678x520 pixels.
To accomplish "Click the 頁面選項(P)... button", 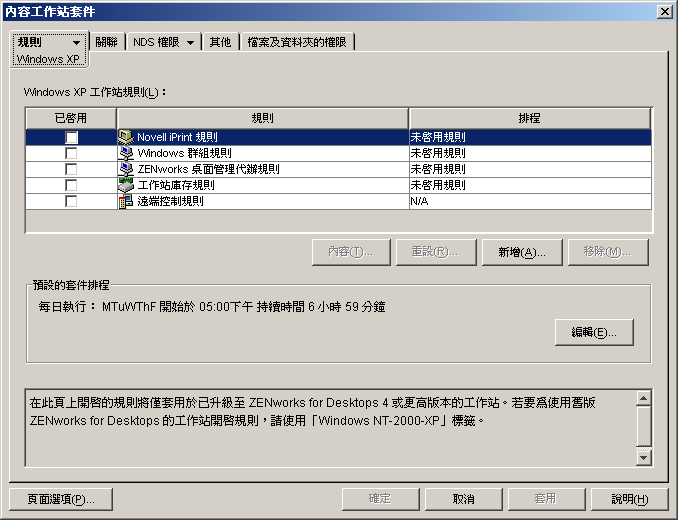I will (x=61, y=500).
